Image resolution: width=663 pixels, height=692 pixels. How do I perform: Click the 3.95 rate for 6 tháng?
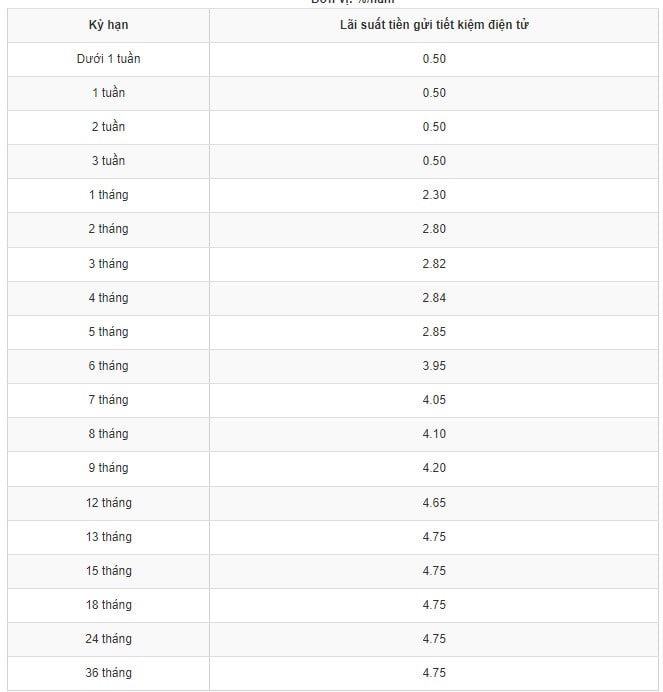pyautogui.click(x=434, y=366)
